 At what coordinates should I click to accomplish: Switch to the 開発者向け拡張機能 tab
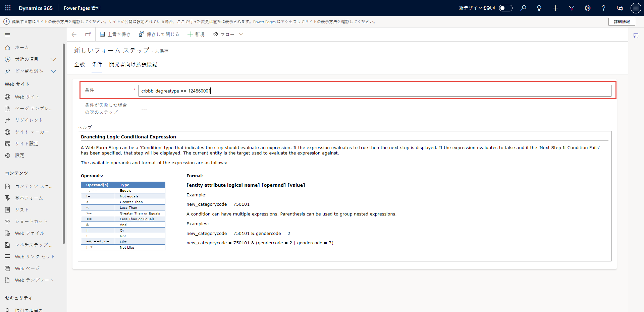coord(133,64)
